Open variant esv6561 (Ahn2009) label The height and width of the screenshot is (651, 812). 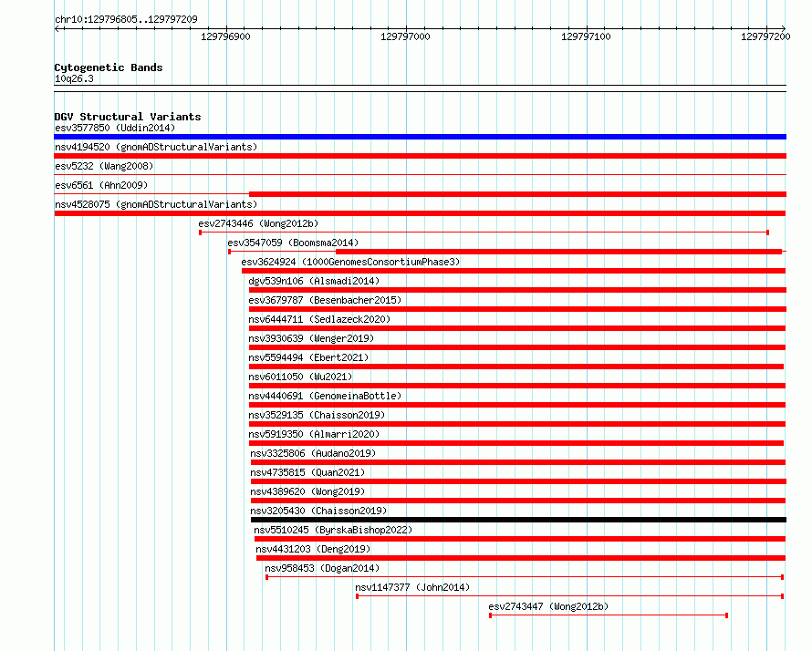pos(101,185)
